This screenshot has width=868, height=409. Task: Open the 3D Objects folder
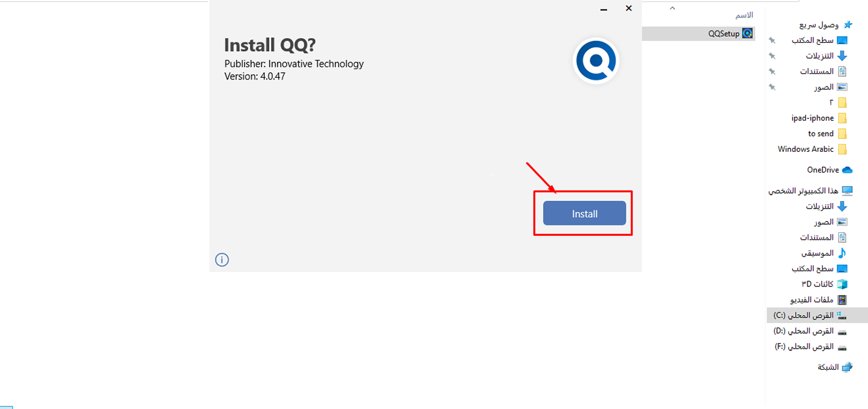pos(824,284)
